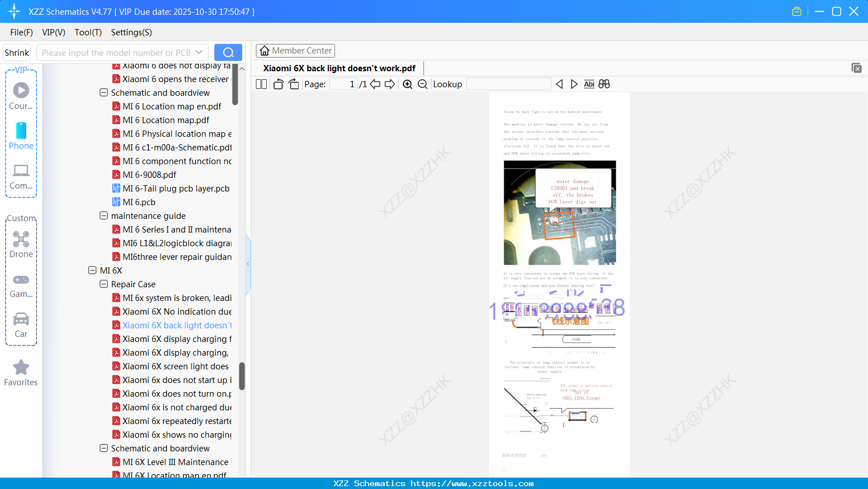Click the Page number input box
Image resolution: width=868 pixels, height=489 pixels.
pos(344,84)
